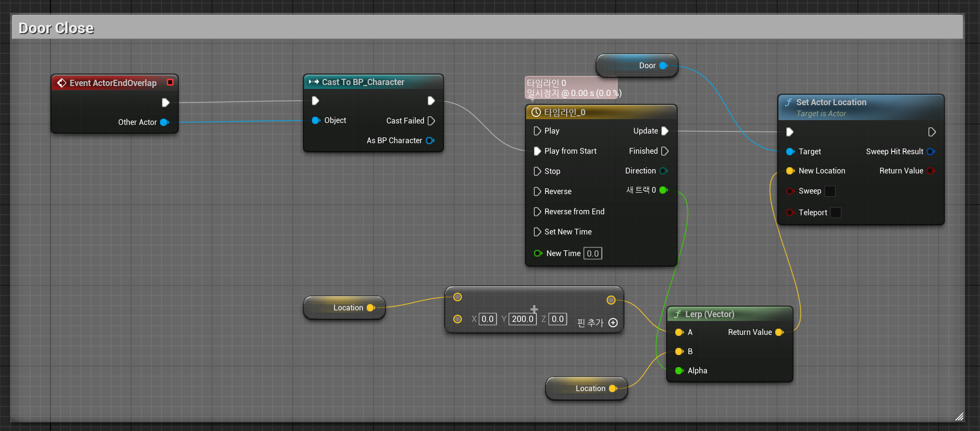Toggle the Teleport checkbox
The width and height of the screenshot is (980, 431).
click(x=836, y=212)
